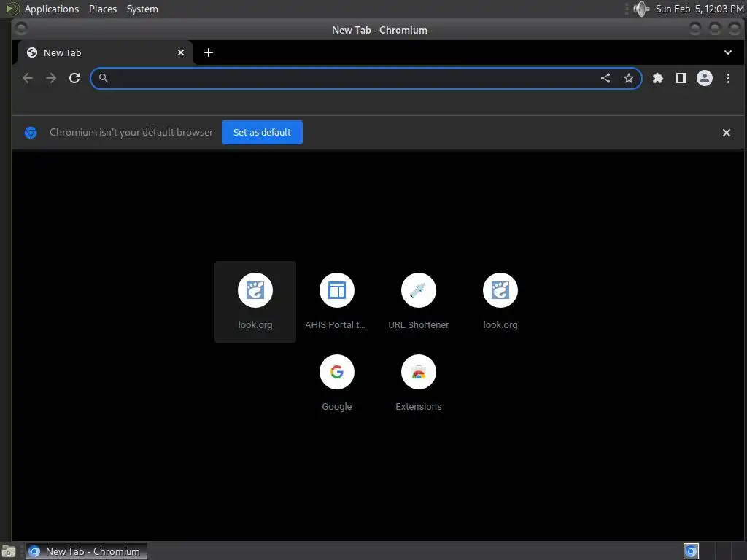The width and height of the screenshot is (747, 560).
Task: Click the workspace switcher Chromium icon
Action: coord(691,551)
